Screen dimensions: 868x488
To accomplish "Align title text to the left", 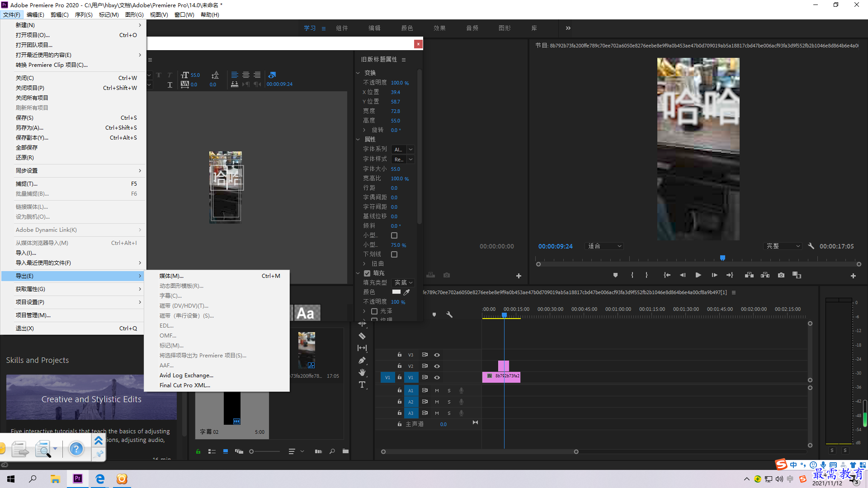I will coord(235,75).
